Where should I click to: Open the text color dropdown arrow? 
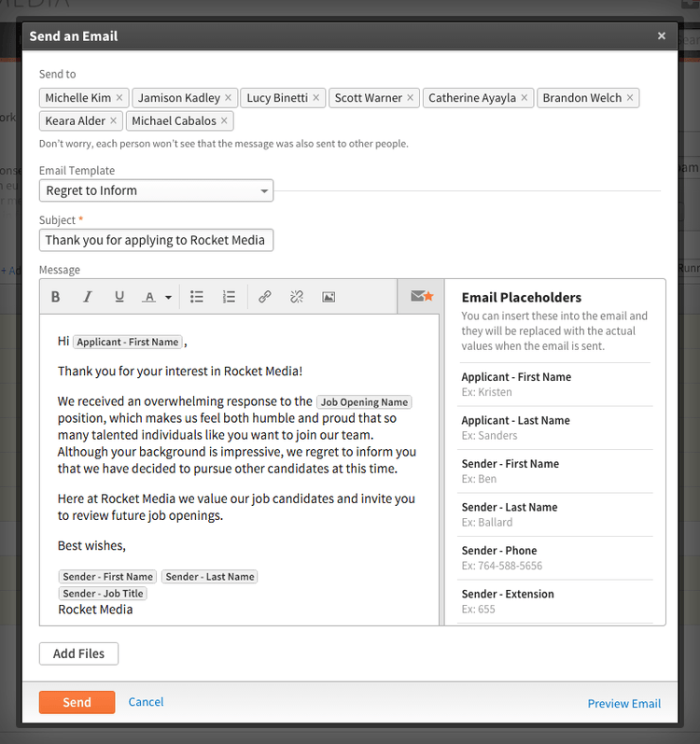point(168,298)
